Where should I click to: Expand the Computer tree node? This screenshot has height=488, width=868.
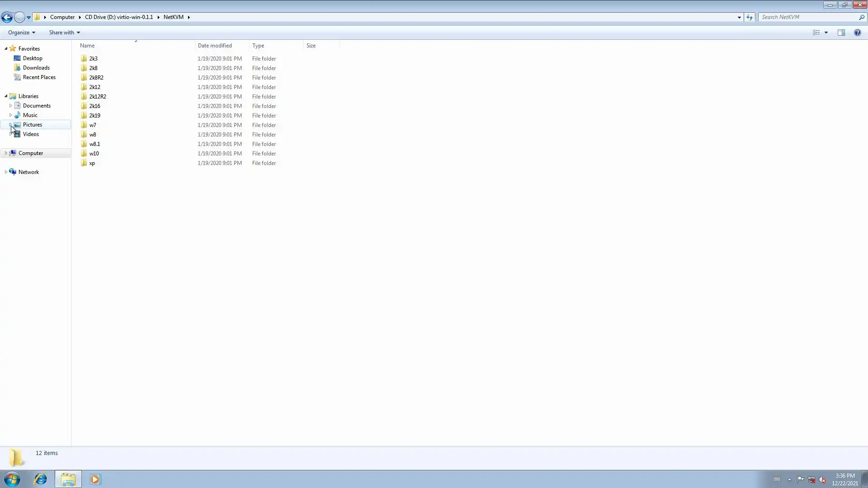click(6, 153)
